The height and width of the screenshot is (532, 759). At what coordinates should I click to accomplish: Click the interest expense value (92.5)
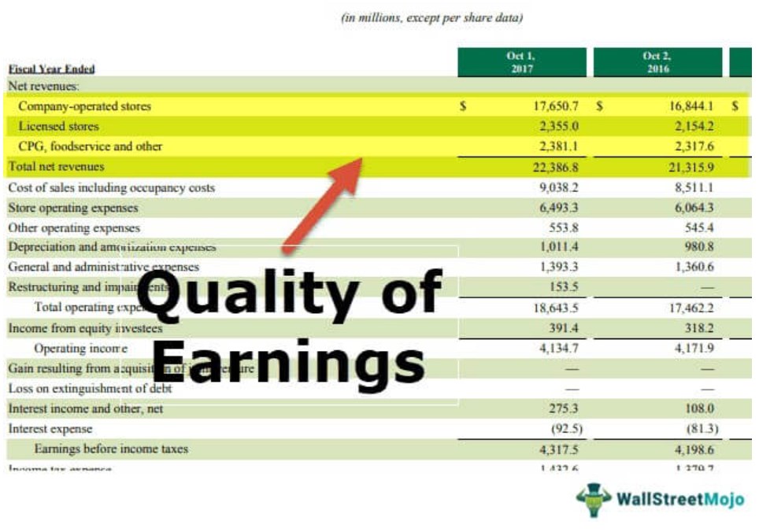pyautogui.click(x=567, y=429)
